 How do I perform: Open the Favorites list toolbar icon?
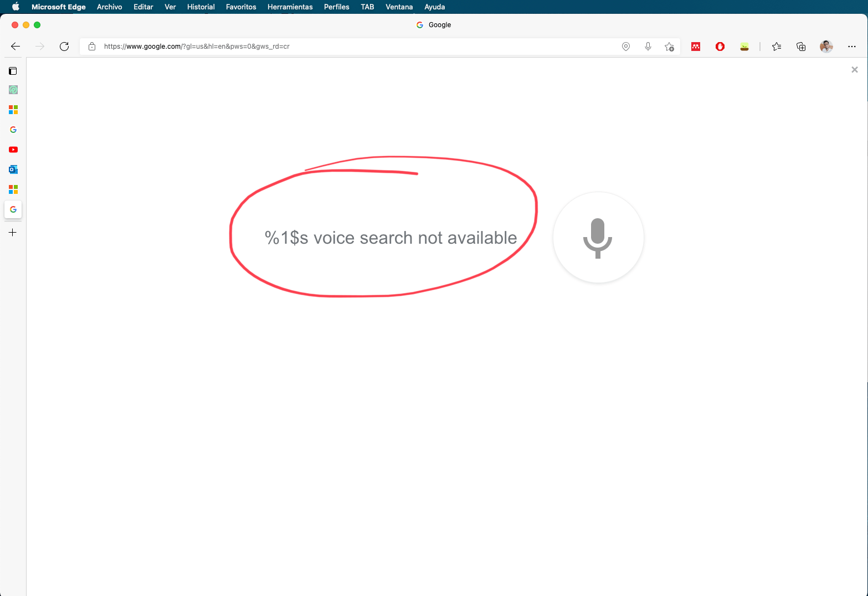pyautogui.click(x=777, y=47)
